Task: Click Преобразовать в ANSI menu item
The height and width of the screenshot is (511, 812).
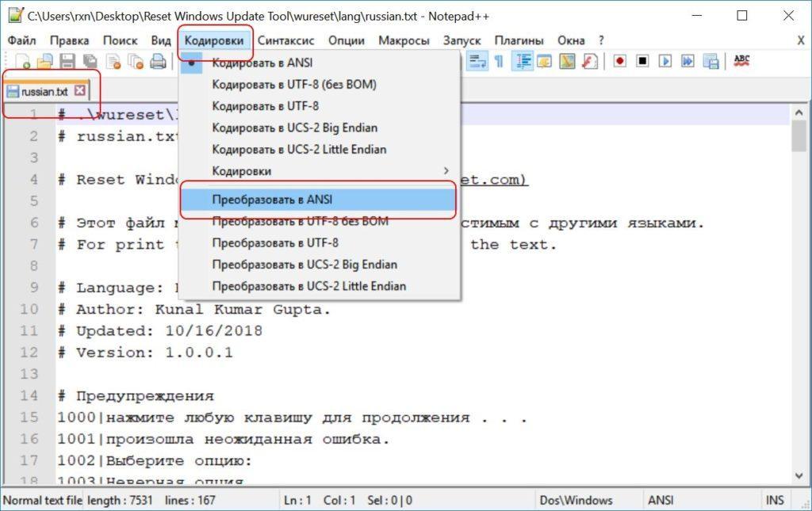Action: (x=320, y=200)
